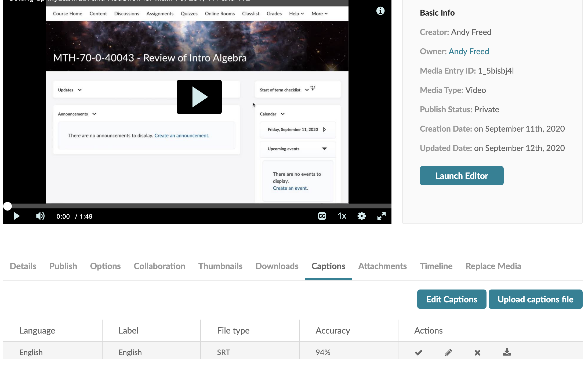
Task: Download the English SRT caption file
Action: 507,352
